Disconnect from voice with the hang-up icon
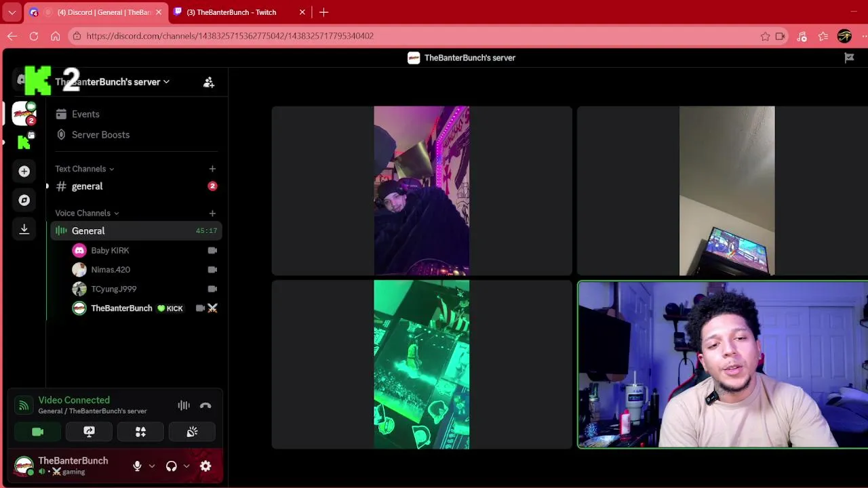Screen dimensions: 868x488 (x=205, y=405)
